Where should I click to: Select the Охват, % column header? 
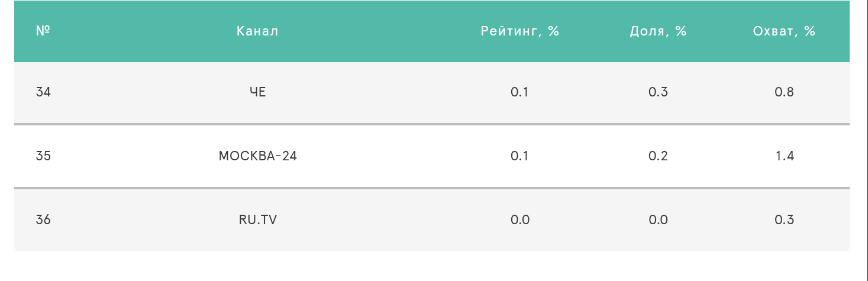pyautogui.click(x=784, y=31)
